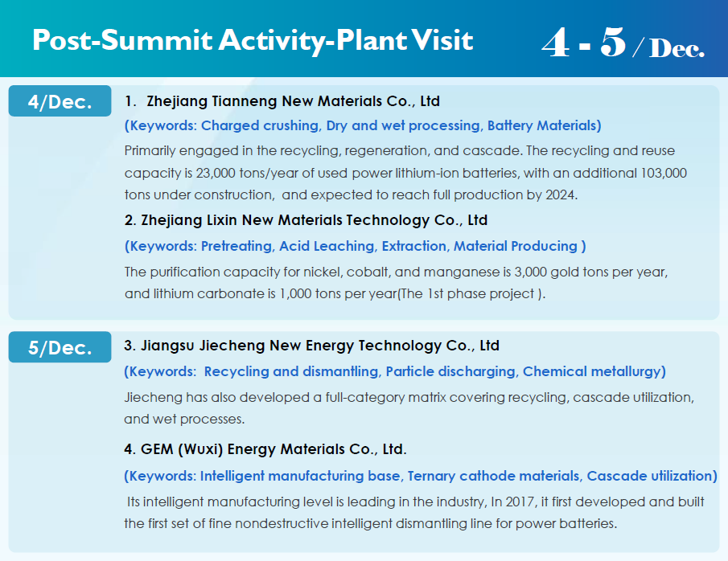Screen dimensions: 728x561
Task: Click the nondestructive intelligent dismantling line description
Action: 414,513
